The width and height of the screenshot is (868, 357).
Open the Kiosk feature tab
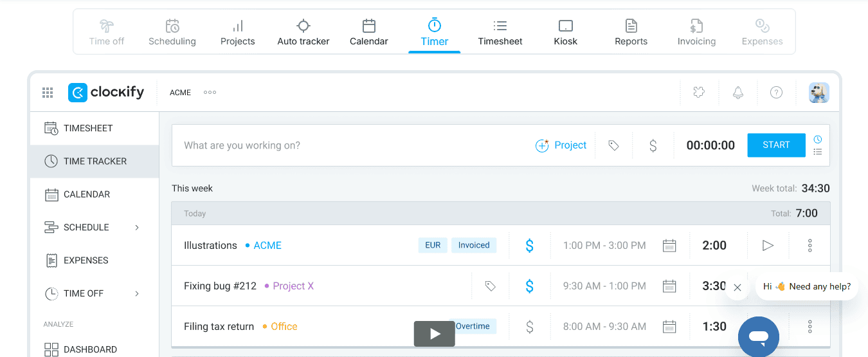[x=566, y=32]
